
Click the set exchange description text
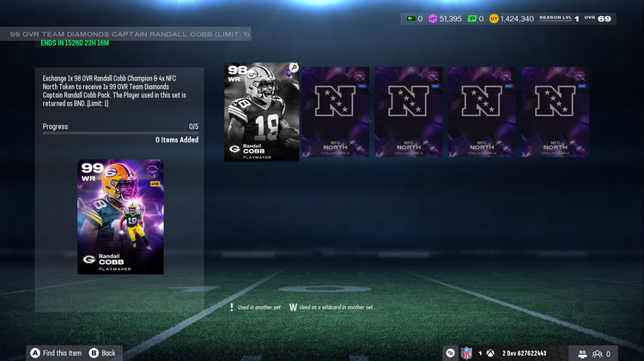click(x=114, y=91)
